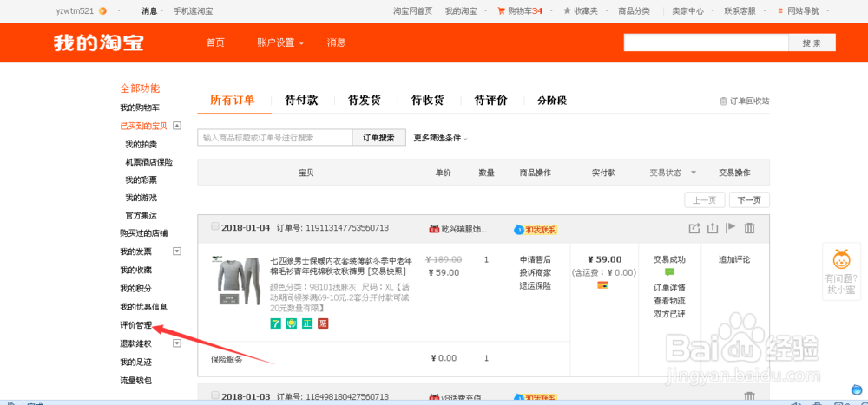Screen dimensions: 868x405
Task: Click the 手机逛淘宝 link in top bar
Action: [193, 11]
